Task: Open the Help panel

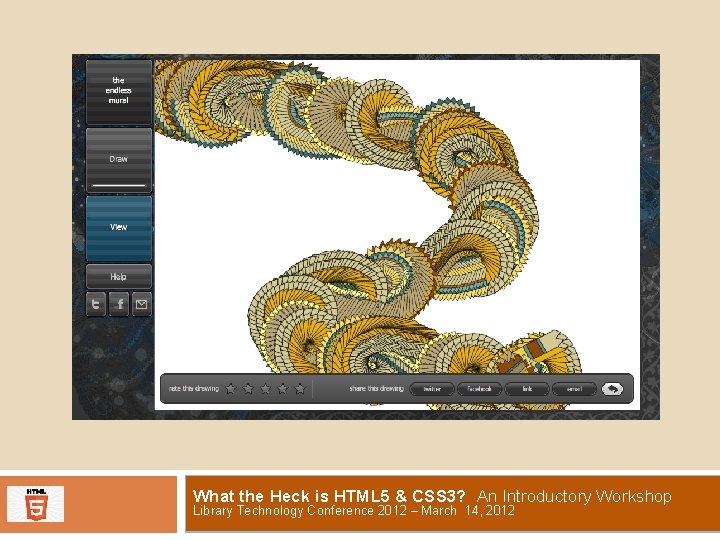Action: pos(119,276)
